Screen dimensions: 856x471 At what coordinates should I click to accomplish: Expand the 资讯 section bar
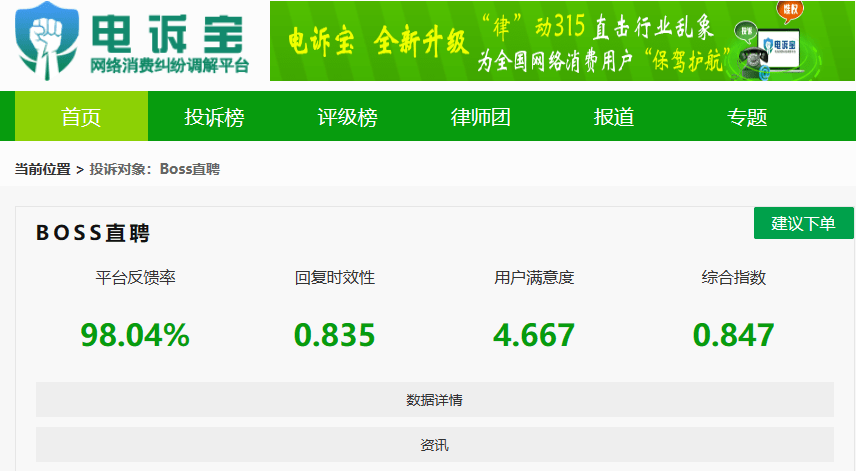434,445
